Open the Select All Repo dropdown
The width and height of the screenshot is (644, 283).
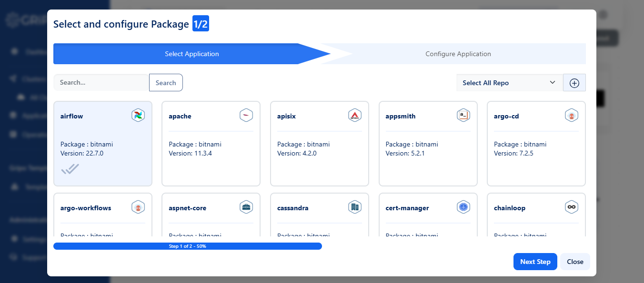510,83
